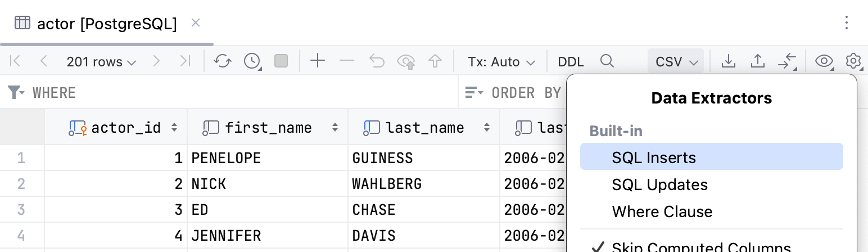Sort by the first_name column header
Image resolution: width=868 pixels, height=252 pixels.
pyautogui.click(x=268, y=128)
